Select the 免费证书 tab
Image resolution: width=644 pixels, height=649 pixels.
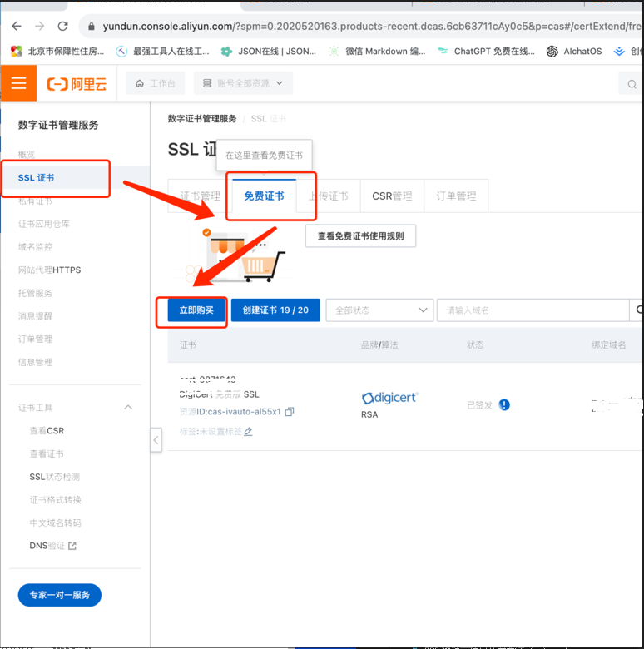[x=264, y=196]
